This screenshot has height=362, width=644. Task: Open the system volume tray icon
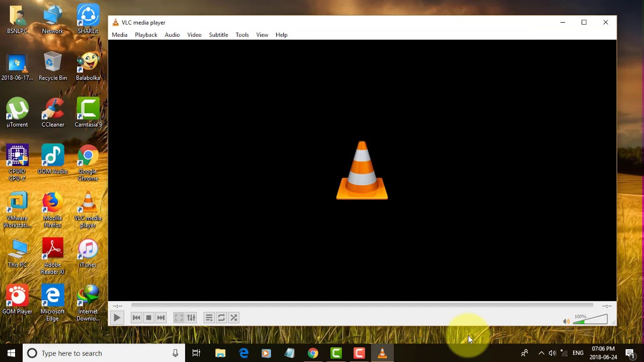(x=552, y=353)
